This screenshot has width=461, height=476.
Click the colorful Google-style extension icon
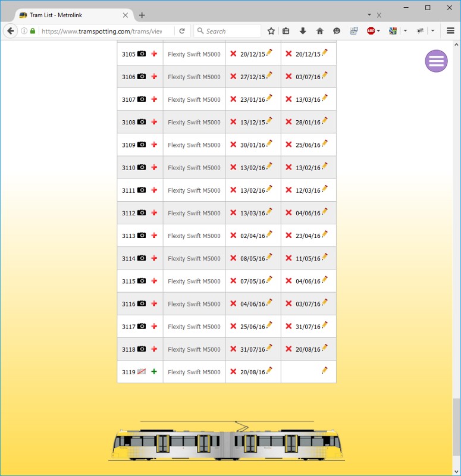tap(393, 31)
